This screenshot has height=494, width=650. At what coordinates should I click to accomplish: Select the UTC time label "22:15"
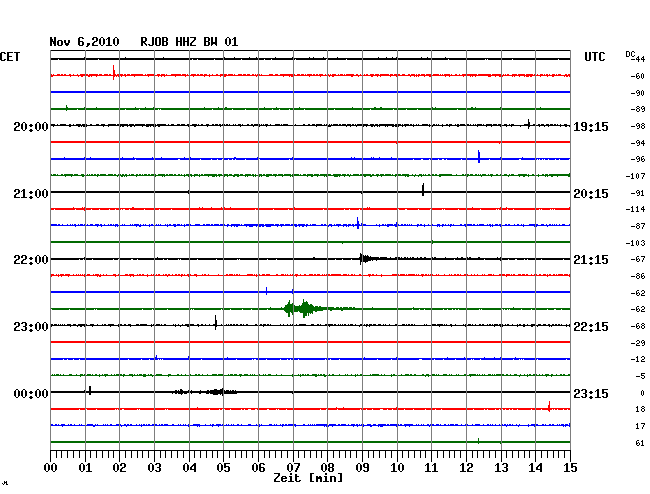(x=591, y=327)
